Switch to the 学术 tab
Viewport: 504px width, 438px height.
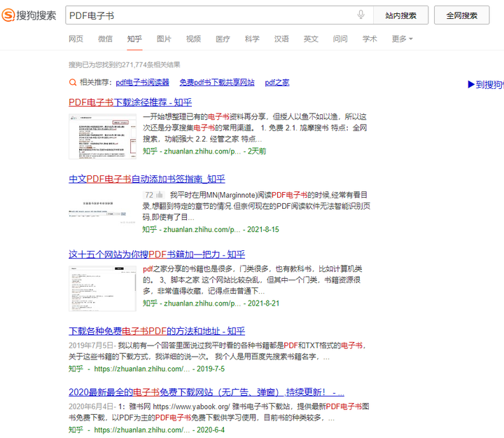pyautogui.click(x=370, y=39)
